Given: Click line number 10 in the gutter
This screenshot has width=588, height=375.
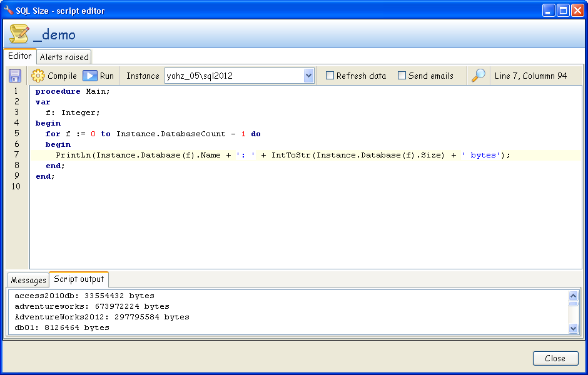Looking at the screenshot, I should [16, 187].
